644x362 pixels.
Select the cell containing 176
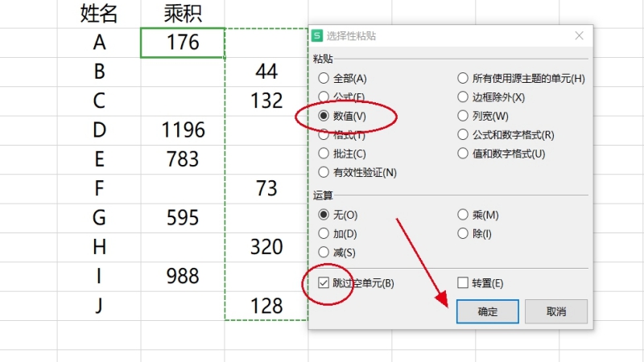click(183, 42)
